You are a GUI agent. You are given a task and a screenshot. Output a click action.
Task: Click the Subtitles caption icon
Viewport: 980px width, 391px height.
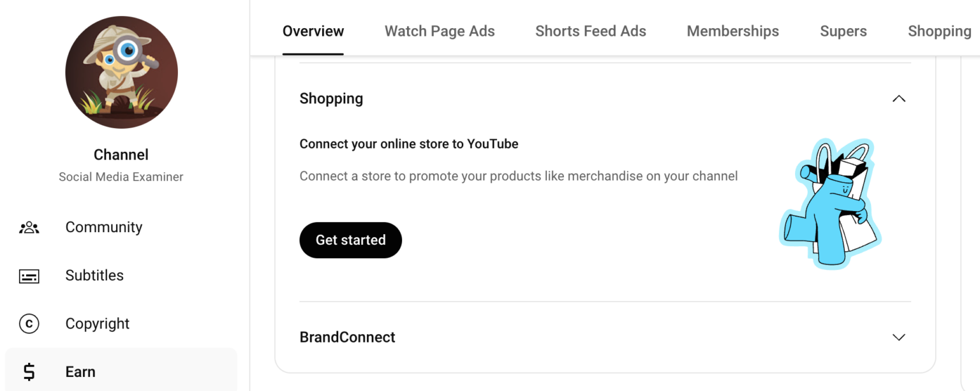[x=29, y=276]
